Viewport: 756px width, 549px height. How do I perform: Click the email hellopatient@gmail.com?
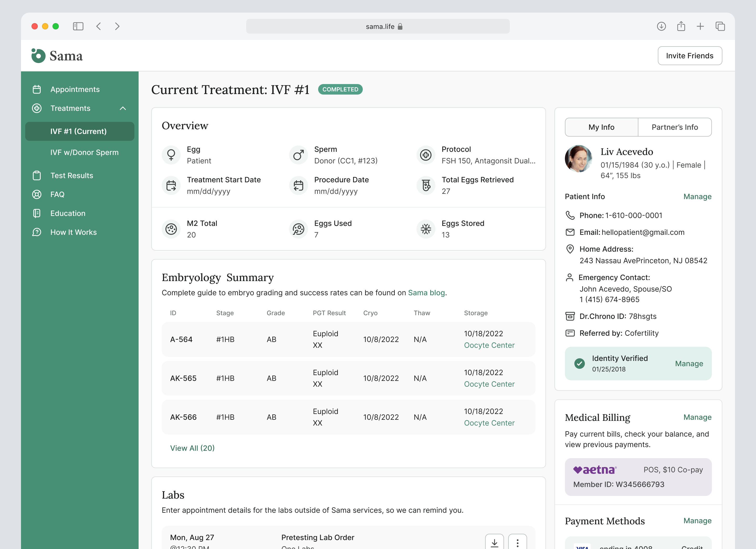pos(643,232)
